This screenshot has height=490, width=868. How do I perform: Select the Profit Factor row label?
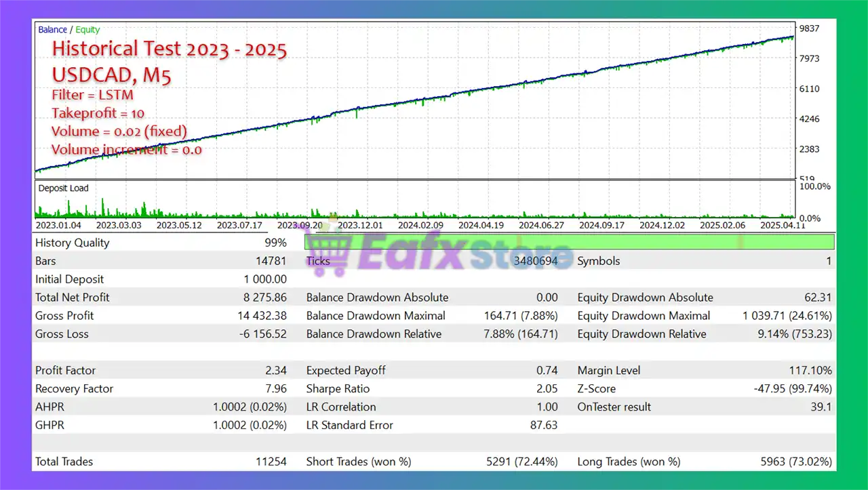[66, 371]
